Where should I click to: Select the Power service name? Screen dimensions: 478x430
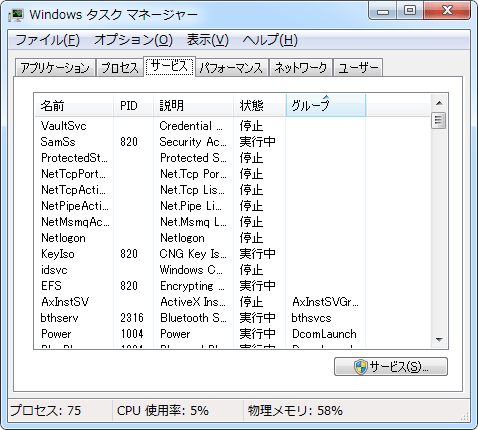point(56,334)
